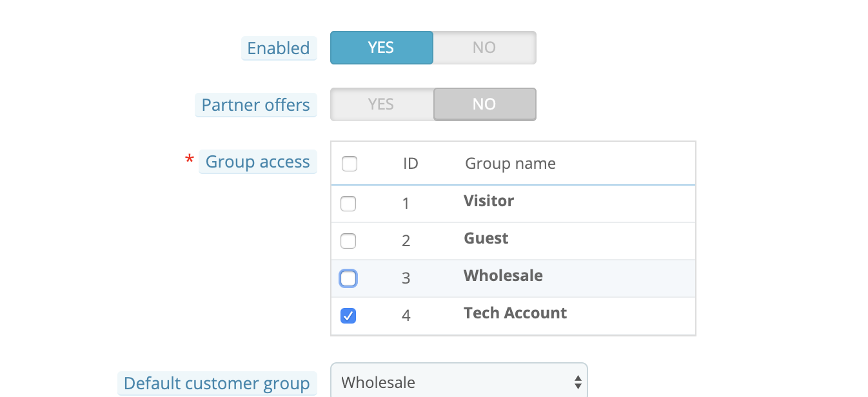Click the ID column header
The width and height of the screenshot is (868, 397).
click(x=411, y=164)
